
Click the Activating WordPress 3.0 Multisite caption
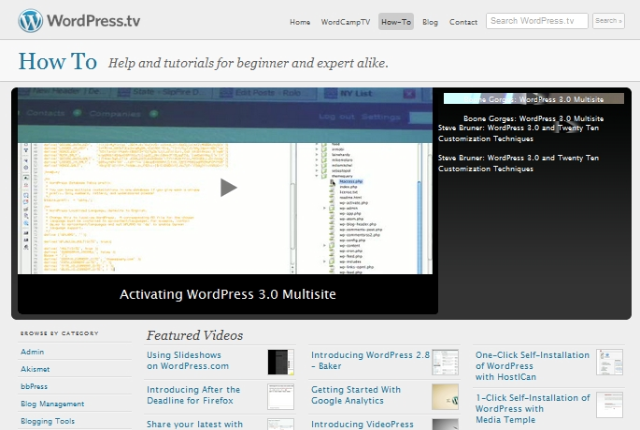click(x=228, y=294)
